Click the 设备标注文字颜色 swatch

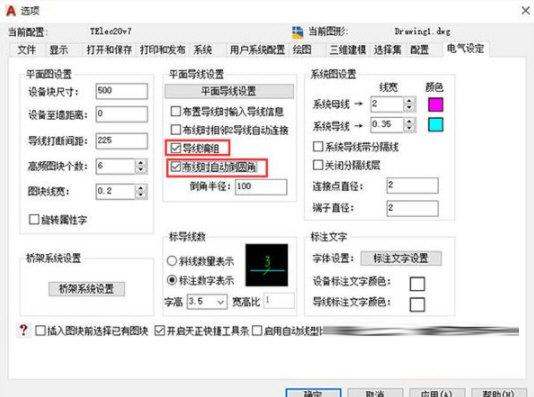(417, 284)
